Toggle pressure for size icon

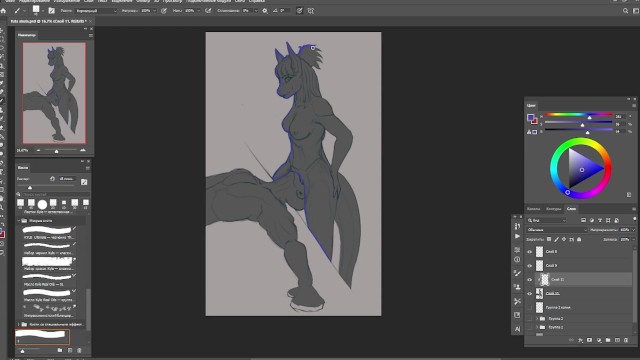tap(299, 11)
